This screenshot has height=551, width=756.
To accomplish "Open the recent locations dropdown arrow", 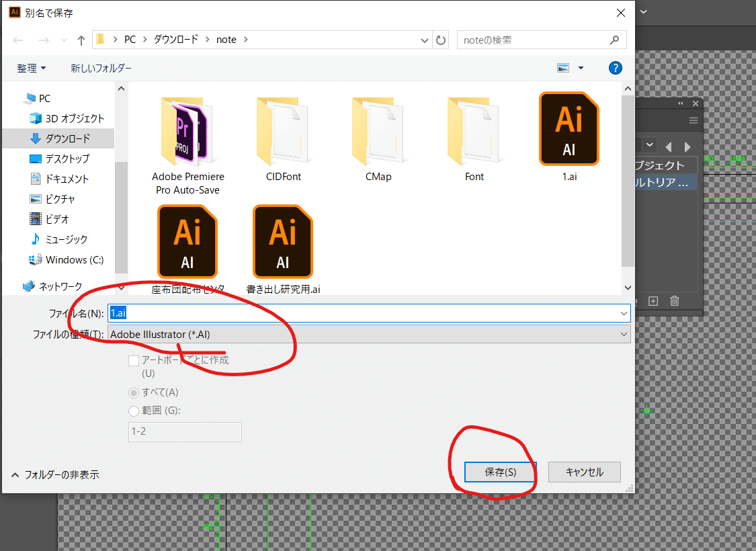I will pos(64,40).
